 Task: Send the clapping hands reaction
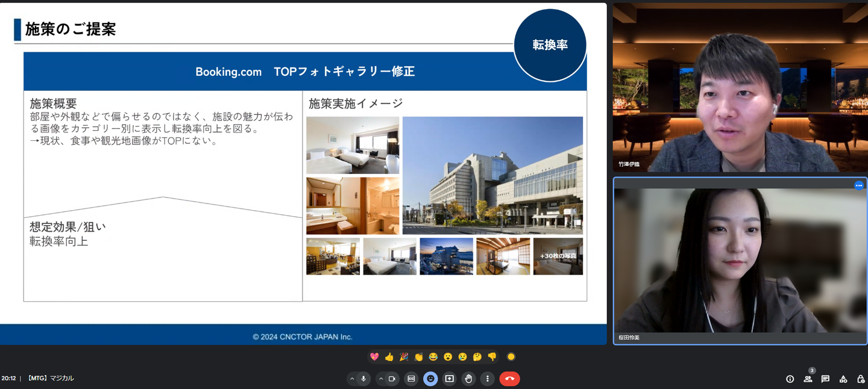tap(418, 357)
